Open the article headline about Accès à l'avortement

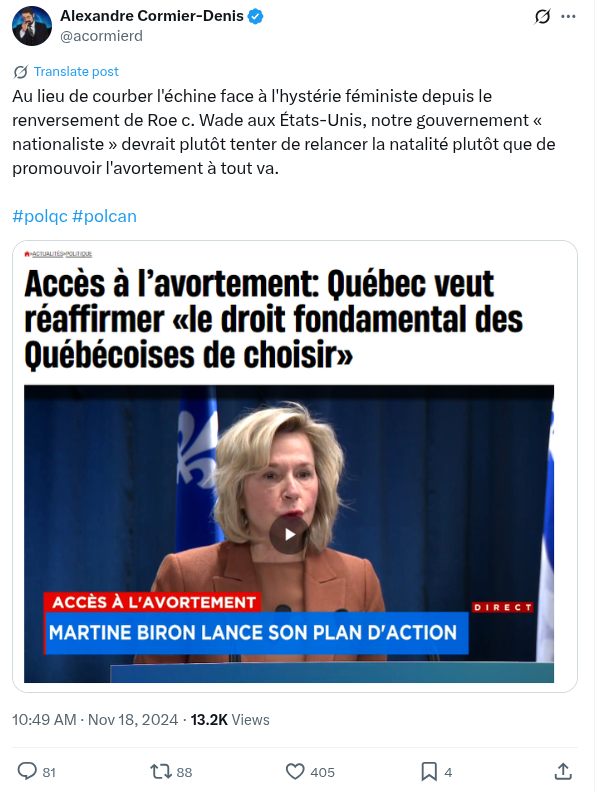(274, 320)
